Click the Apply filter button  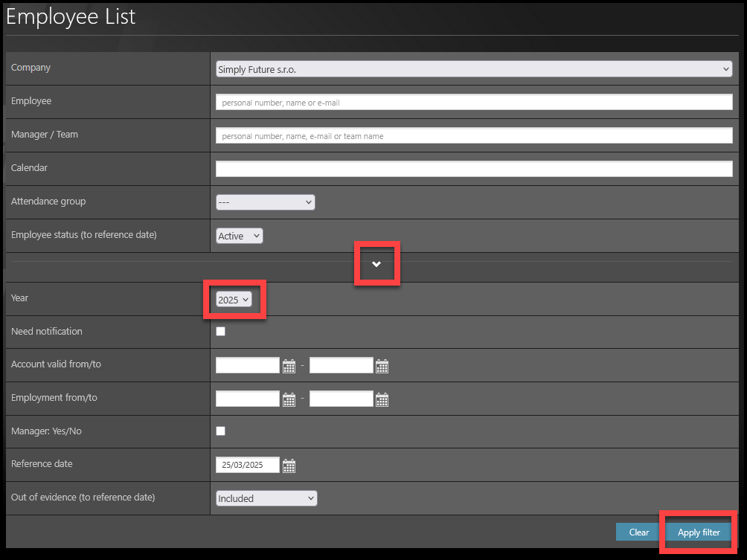tap(699, 532)
